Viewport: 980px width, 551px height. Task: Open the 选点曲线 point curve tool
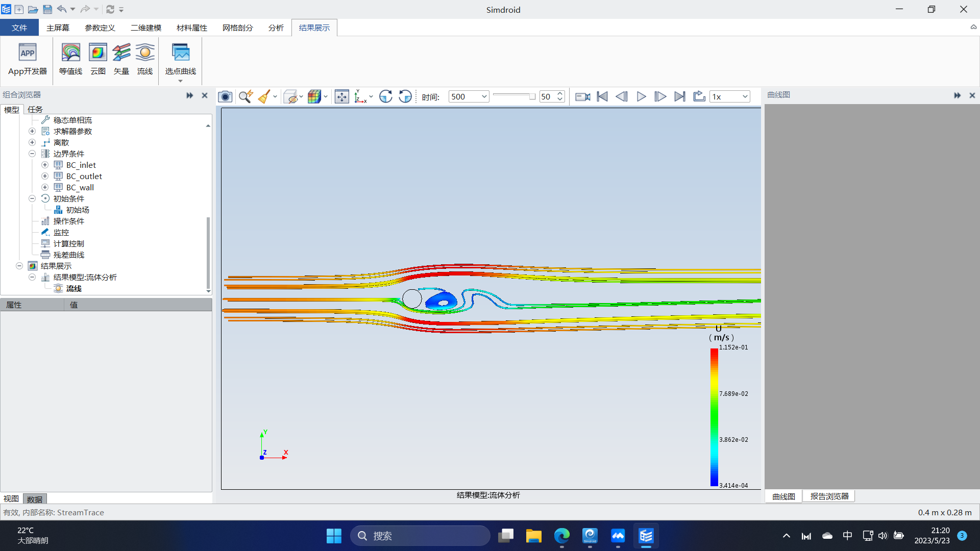[x=181, y=61]
